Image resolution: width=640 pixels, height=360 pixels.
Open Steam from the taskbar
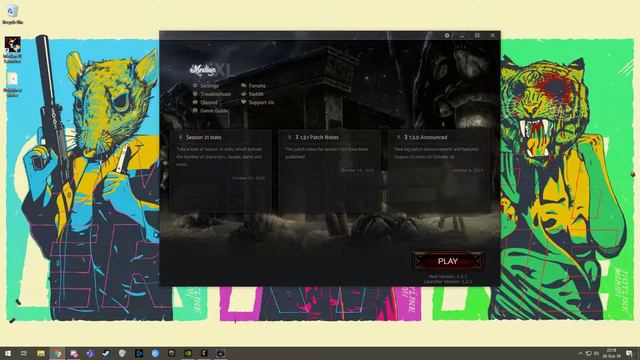[x=106, y=353]
